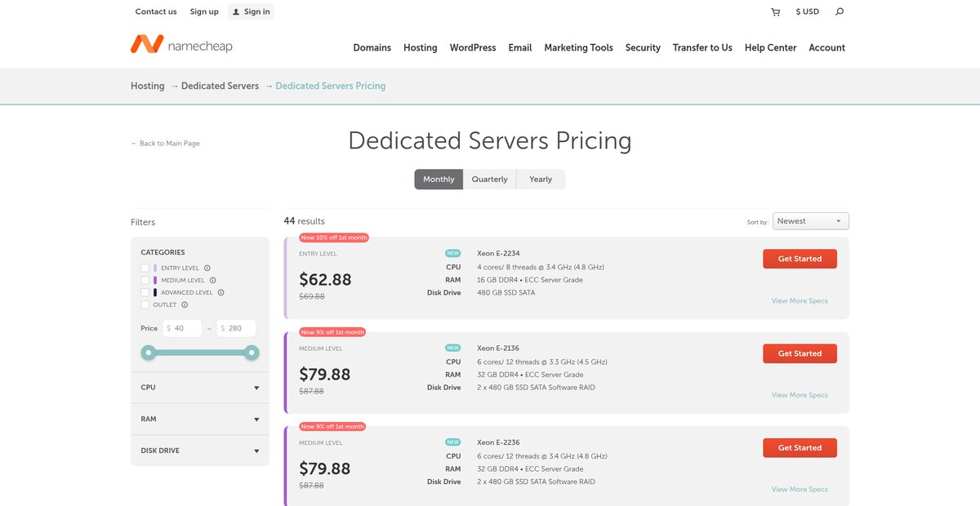Click the Sign up link
The image size is (980, 506).
pyautogui.click(x=204, y=11)
